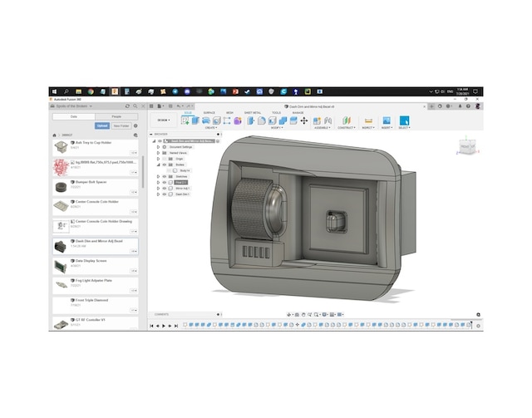
Task: Open the DESIGN workspace dropdown
Action: 164,120
